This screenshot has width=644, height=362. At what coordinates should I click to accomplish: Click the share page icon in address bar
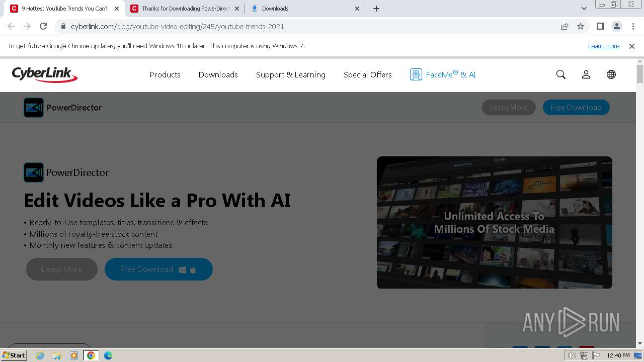[565, 27]
